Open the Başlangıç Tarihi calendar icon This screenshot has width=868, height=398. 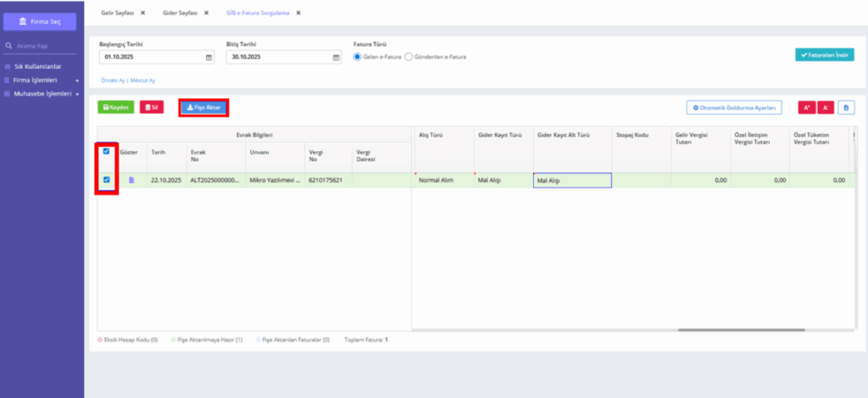(x=209, y=57)
